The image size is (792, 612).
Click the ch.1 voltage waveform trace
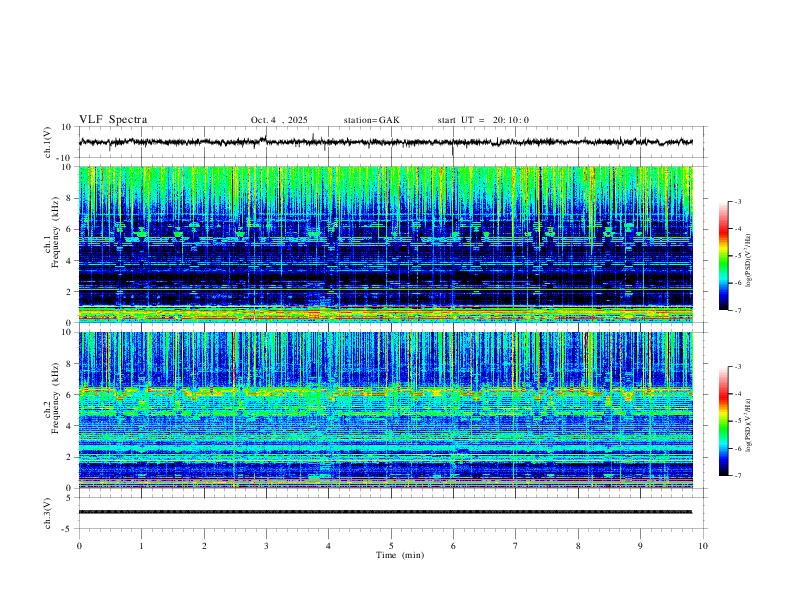pos(386,142)
